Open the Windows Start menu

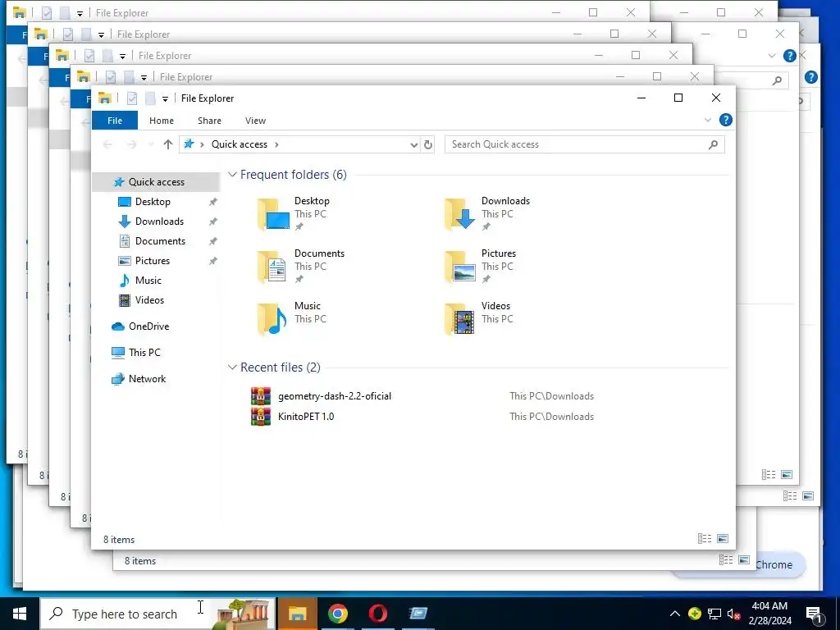coord(20,614)
